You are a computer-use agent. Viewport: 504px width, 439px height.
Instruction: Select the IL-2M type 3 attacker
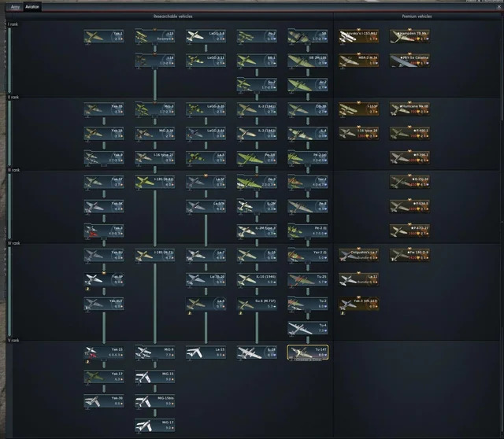[257, 231]
